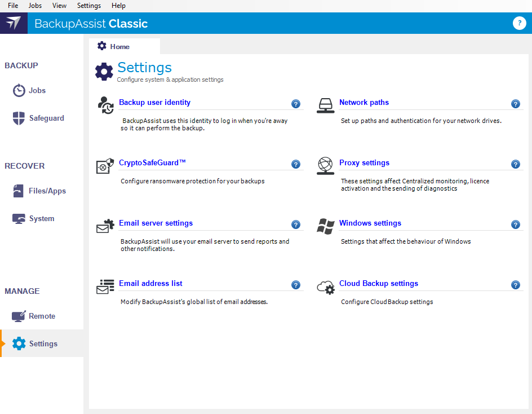Click the Email address list icon
Viewport: 532px width, 414px height.
(x=105, y=287)
